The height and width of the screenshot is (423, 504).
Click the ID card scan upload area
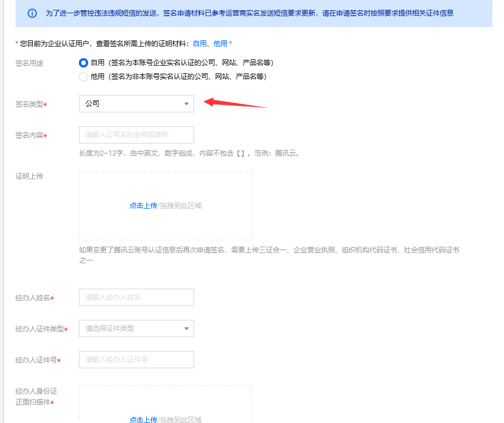pyautogui.click(x=164, y=409)
